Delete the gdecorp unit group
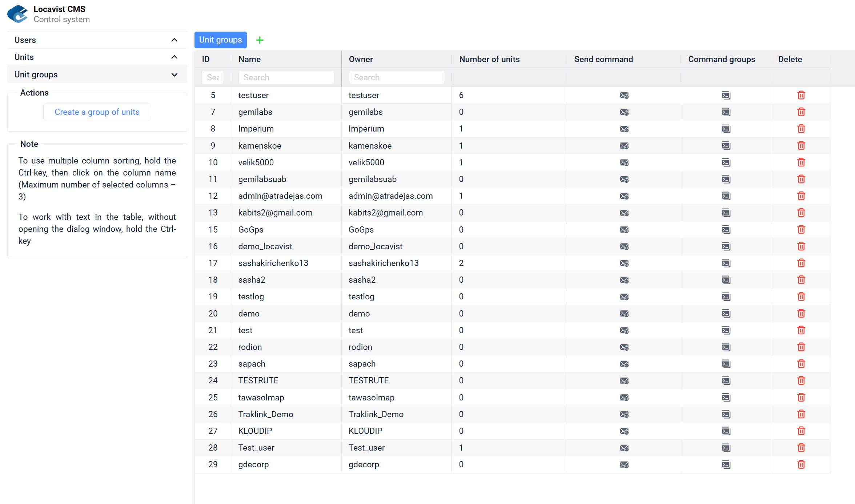 [801, 464]
